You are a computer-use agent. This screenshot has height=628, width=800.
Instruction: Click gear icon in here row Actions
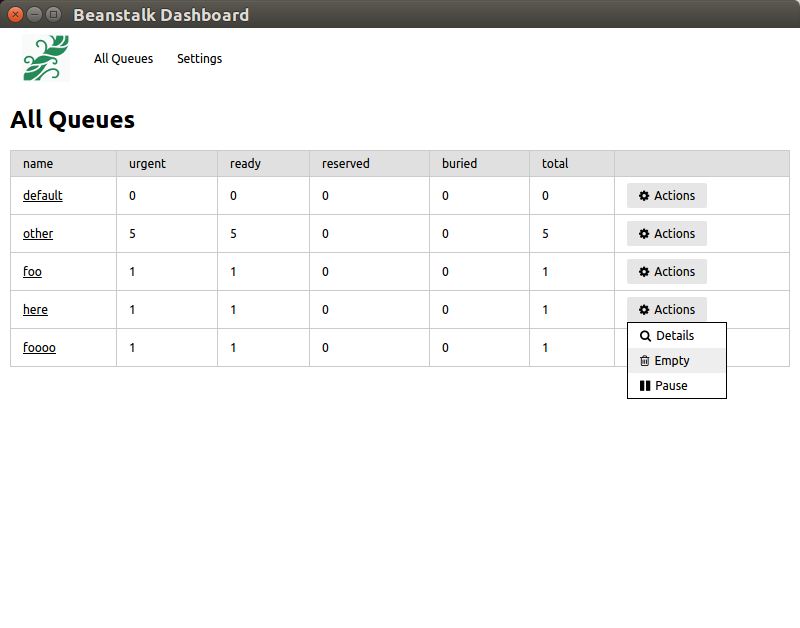[x=644, y=310]
